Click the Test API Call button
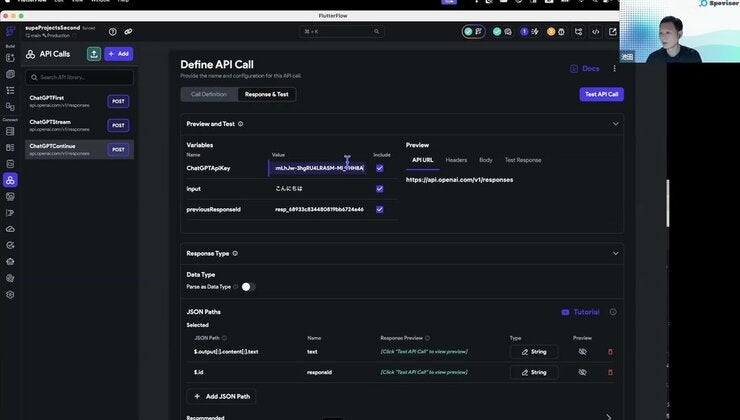The image size is (740, 420). 602,94
